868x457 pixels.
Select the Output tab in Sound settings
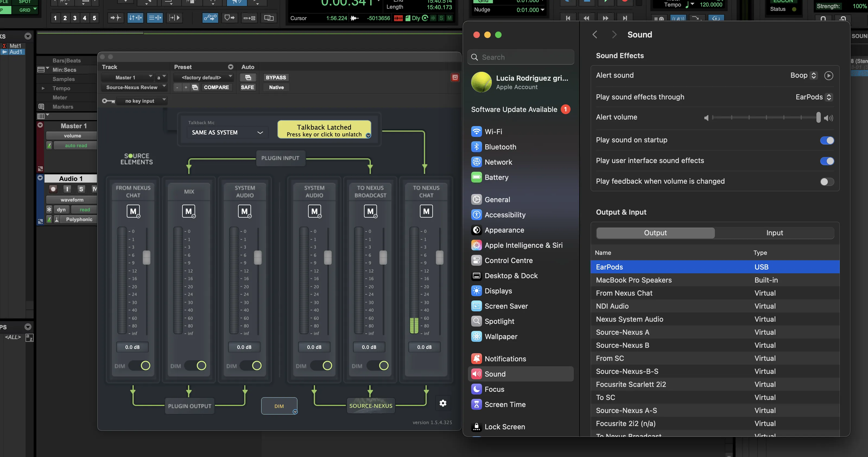(x=655, y=233)
